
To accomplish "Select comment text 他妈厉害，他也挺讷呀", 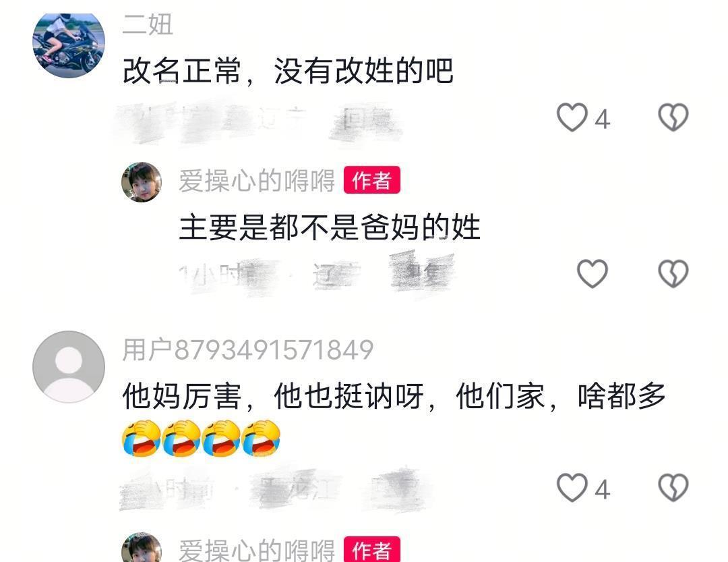I will [273, 397].
